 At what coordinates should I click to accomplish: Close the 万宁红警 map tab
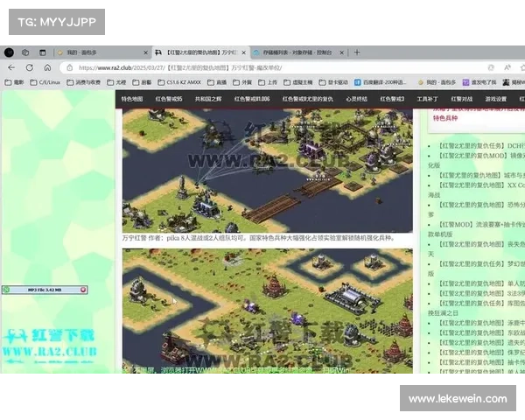tap(244, 52)
